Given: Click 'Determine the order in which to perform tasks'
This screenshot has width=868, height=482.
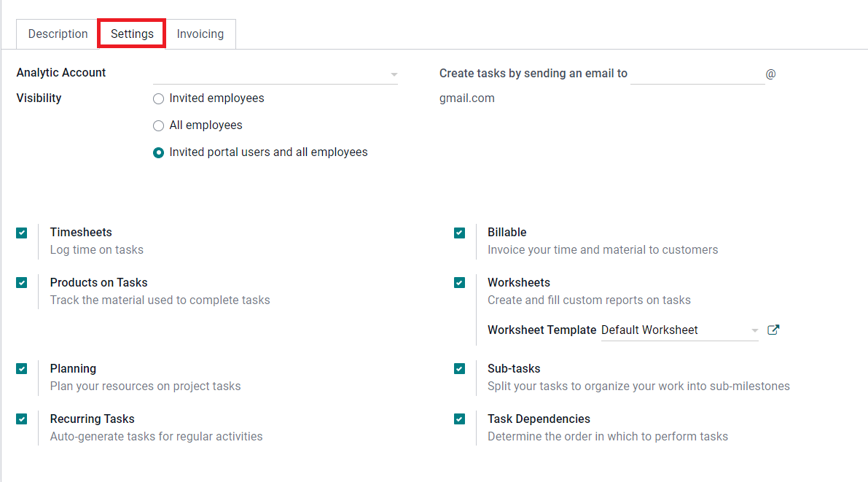Looking at the screenshot, I should pos(607,437).
